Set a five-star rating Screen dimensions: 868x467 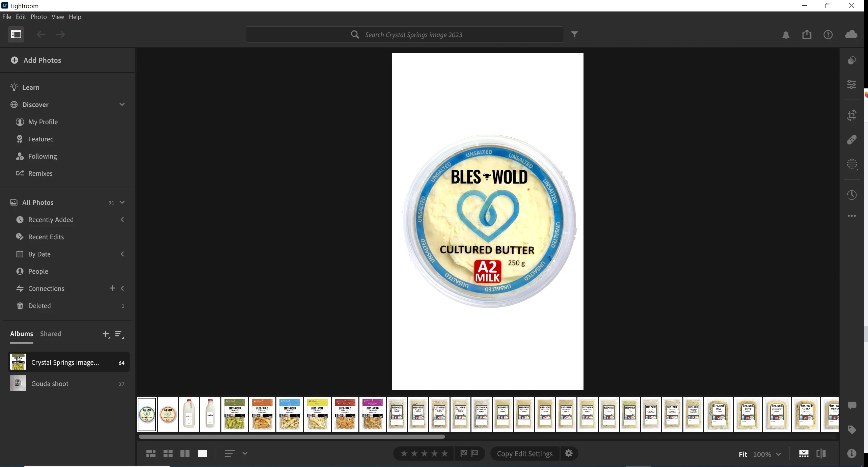pos(445,454)
